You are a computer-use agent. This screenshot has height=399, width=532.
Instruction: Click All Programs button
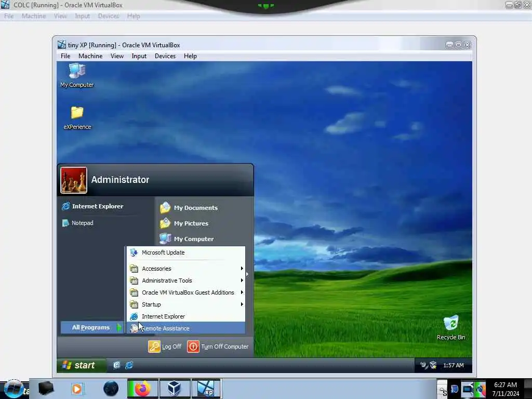(x=92, y=327)
